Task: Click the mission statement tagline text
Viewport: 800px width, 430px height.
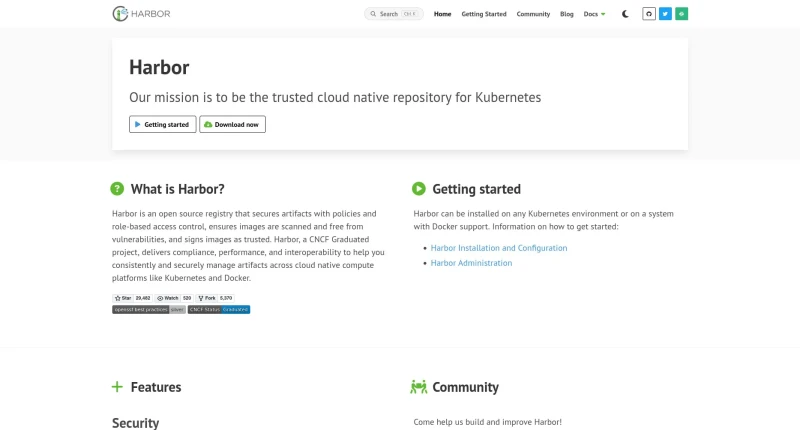Action: (x=335, y=97)
